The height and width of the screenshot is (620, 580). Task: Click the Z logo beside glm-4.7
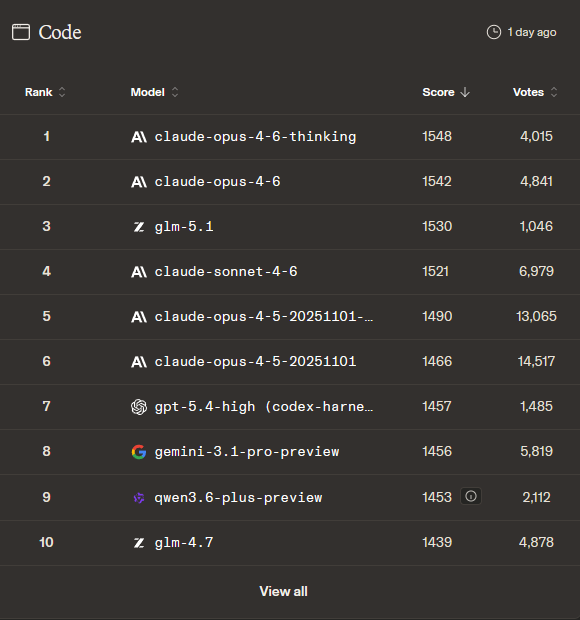(x=139, y=542)
